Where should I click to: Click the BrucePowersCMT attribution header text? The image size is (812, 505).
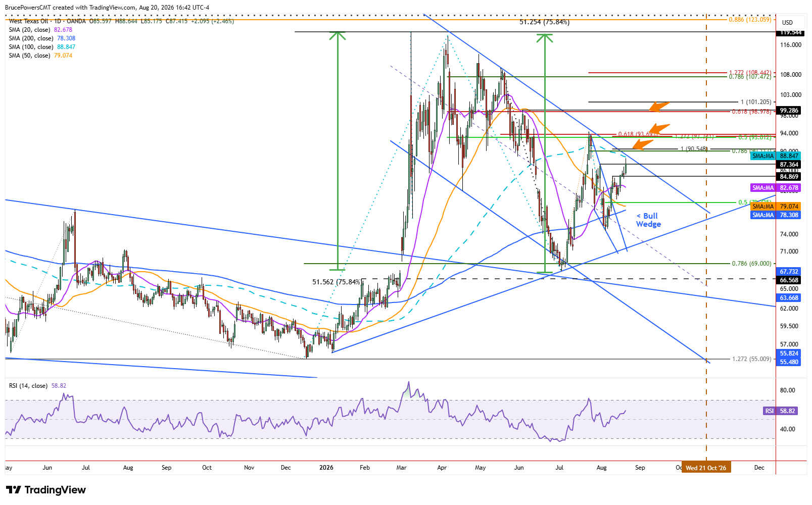[107, 8]
